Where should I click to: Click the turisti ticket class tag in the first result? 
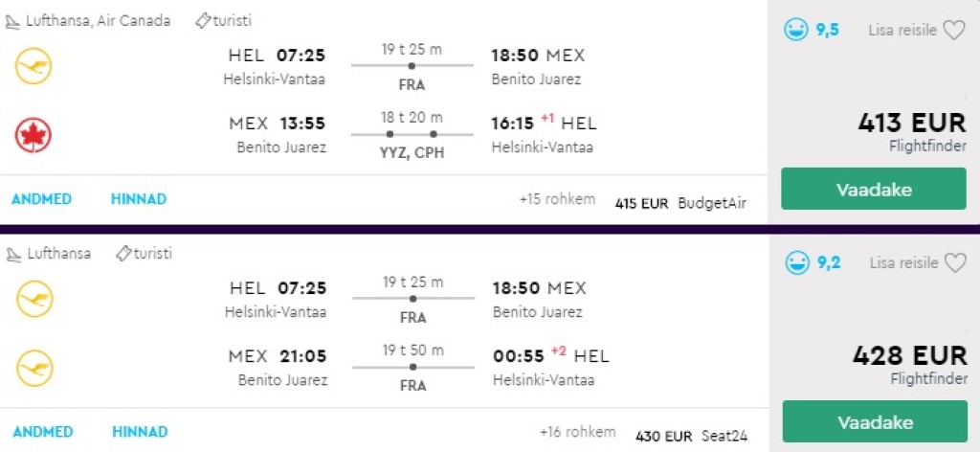pyautogui.click(x=224, y=20)
